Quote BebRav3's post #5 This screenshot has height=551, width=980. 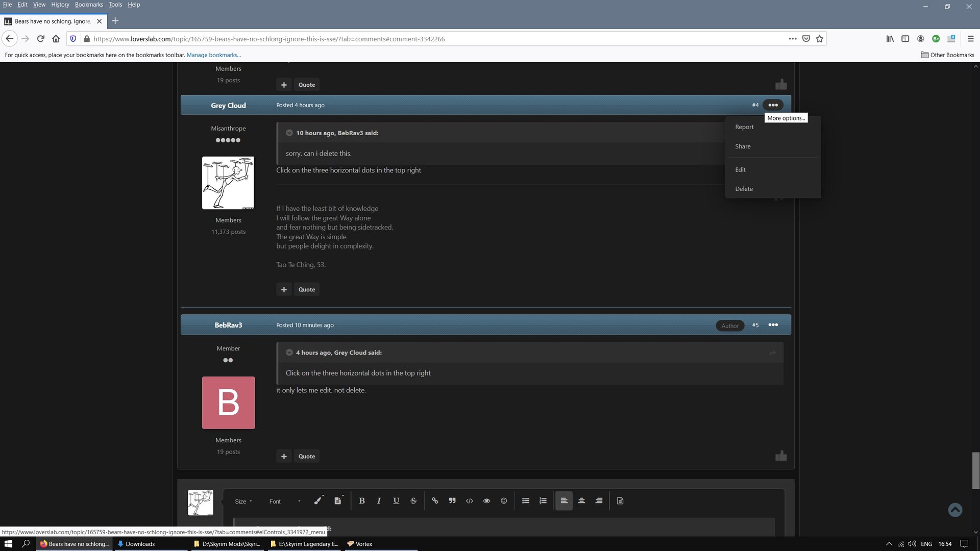(x=307, y=456)
